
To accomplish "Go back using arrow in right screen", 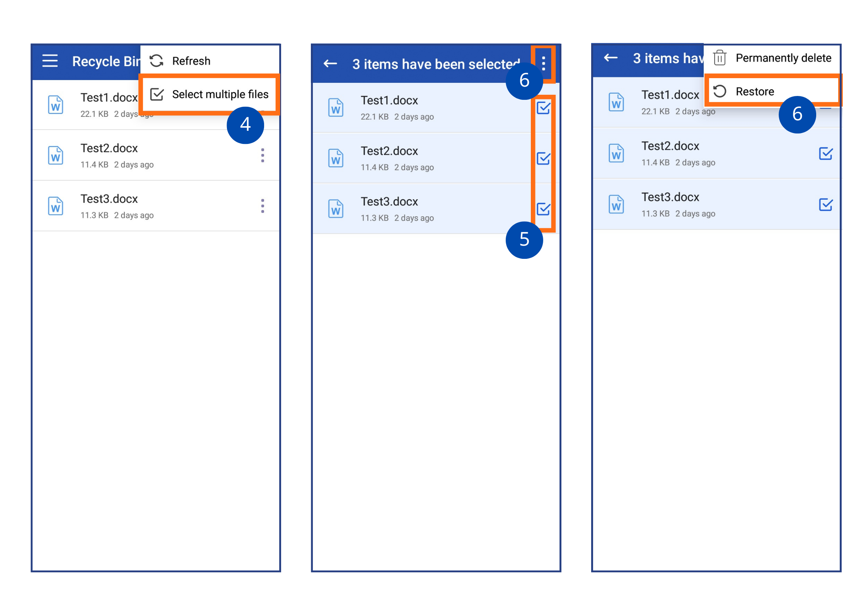I will (611, 58).
